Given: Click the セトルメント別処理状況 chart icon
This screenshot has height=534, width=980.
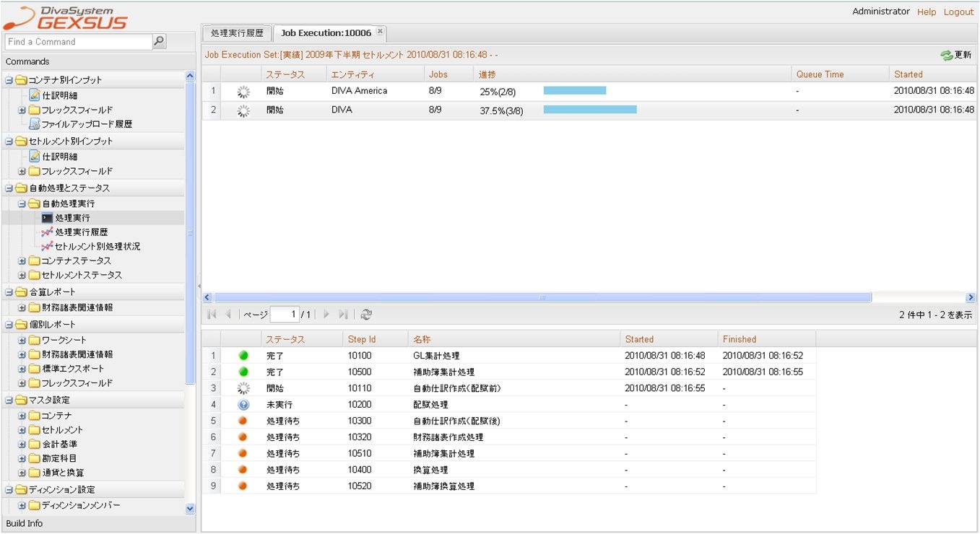Looking at the screenshot, I should tap(47, 246).
